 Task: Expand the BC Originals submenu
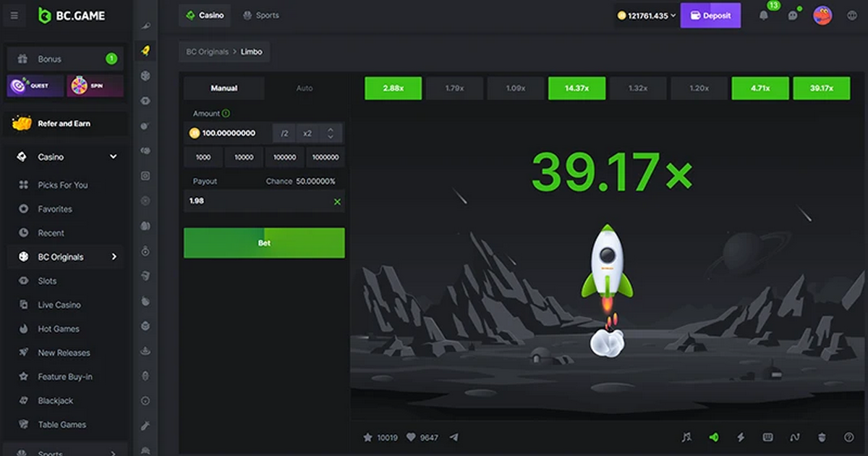click(x=114, y=257)
